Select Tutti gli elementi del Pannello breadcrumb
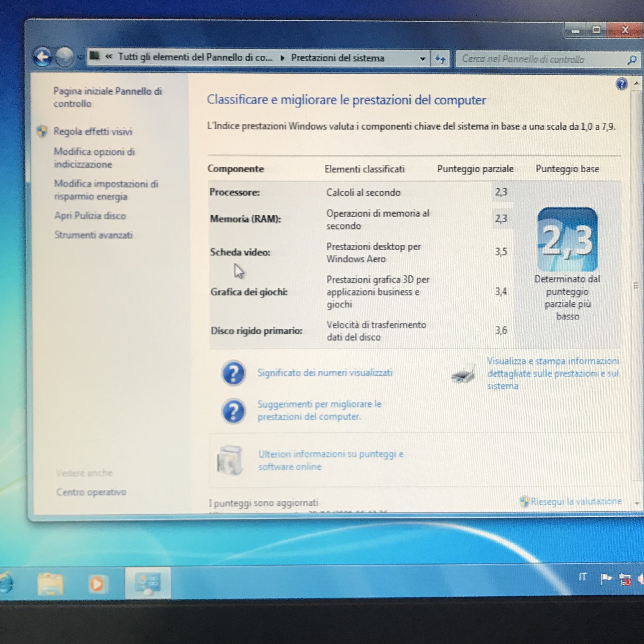 pyautogui.click(x=195, y=57)
